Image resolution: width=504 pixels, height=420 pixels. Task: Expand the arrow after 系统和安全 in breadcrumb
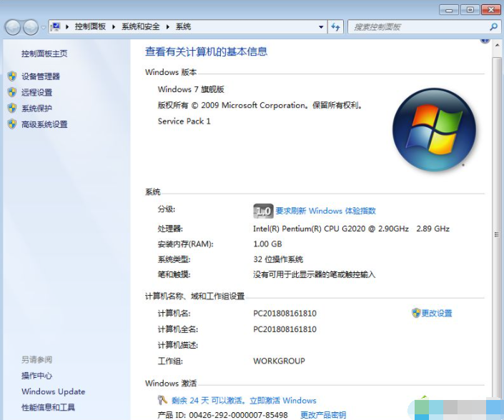[168, 27]
